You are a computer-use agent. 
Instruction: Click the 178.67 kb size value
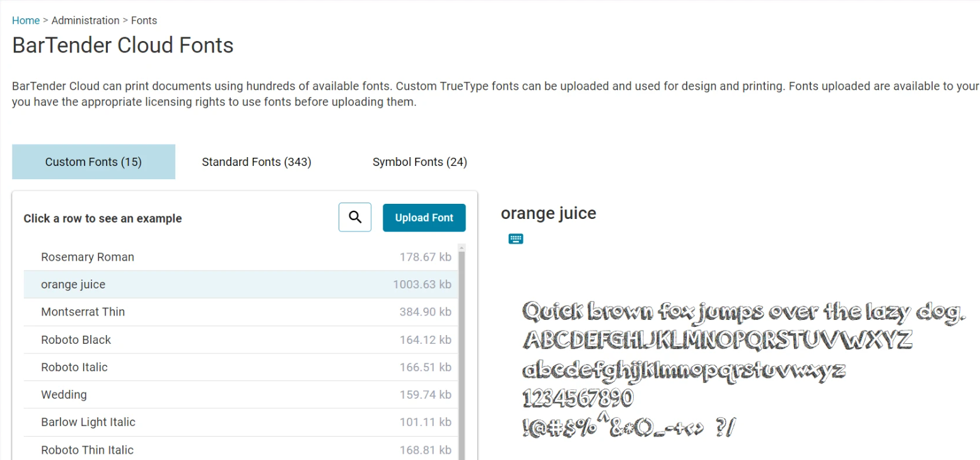pyautogui.click(x=426, y=257)
